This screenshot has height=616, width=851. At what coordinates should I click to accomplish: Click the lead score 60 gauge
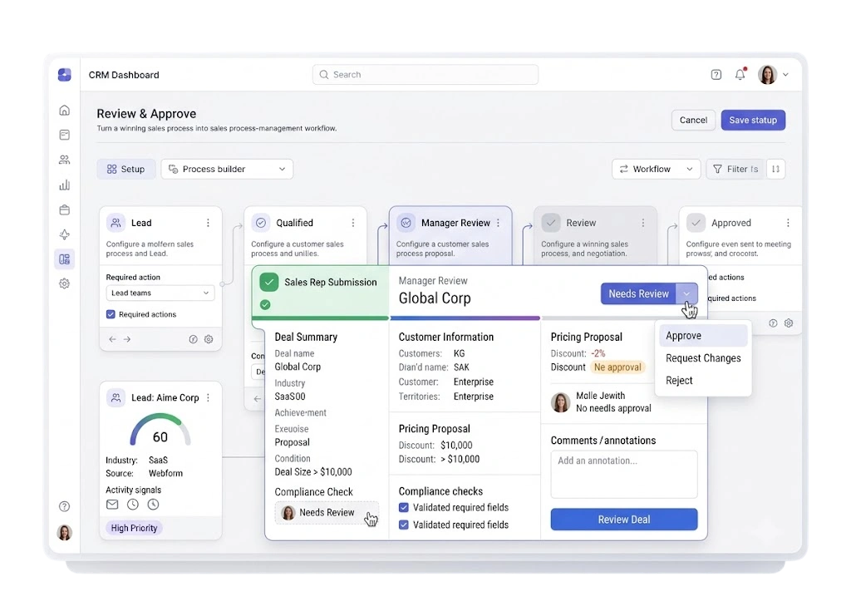[x=160, y=431]
